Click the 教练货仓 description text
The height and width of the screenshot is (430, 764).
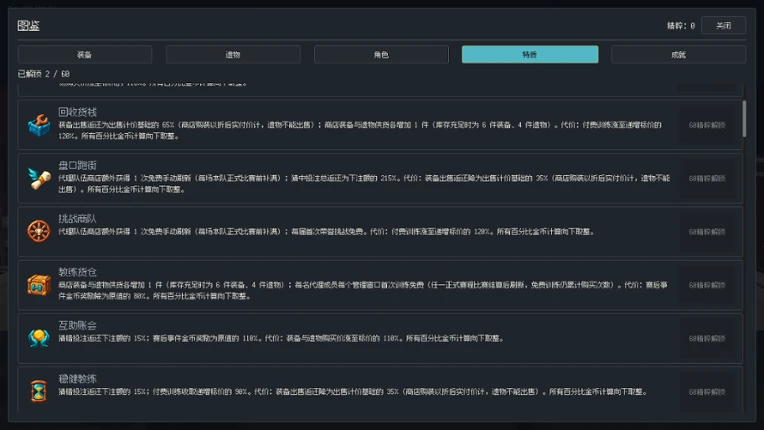click(363, 290)
